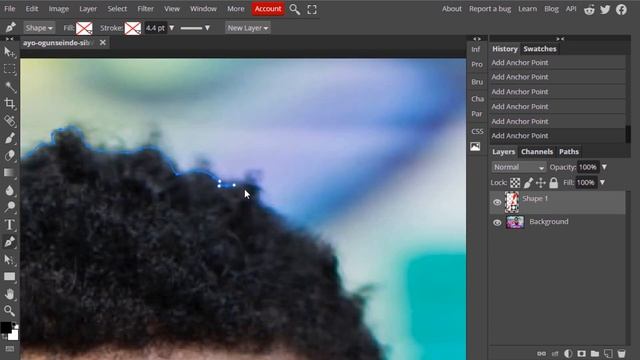The image size is (640, 360).
Task: Click the stroke width 4.4 pt field
Action: point(156,28)
